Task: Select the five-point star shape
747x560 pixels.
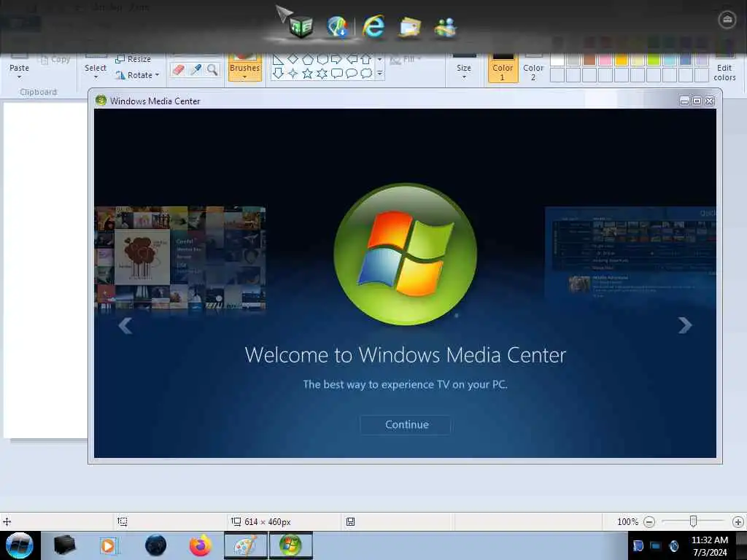Action: (x=308, y=74)
